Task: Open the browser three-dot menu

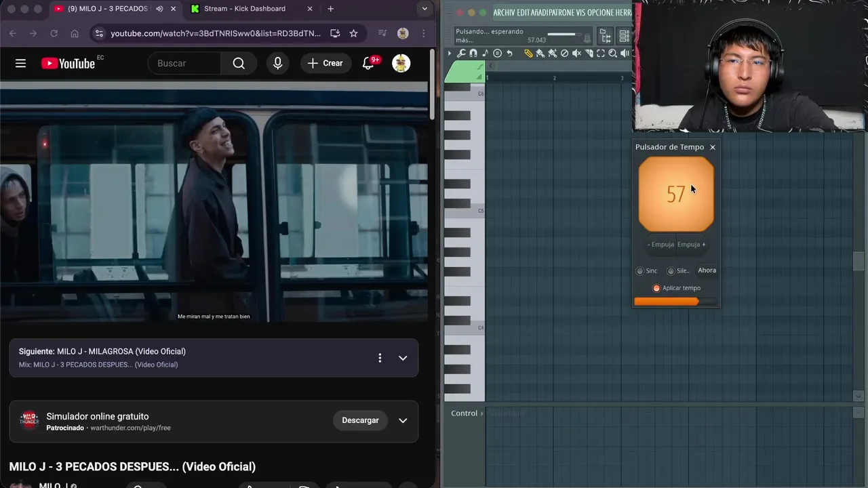Action: [x=424, y=33]
